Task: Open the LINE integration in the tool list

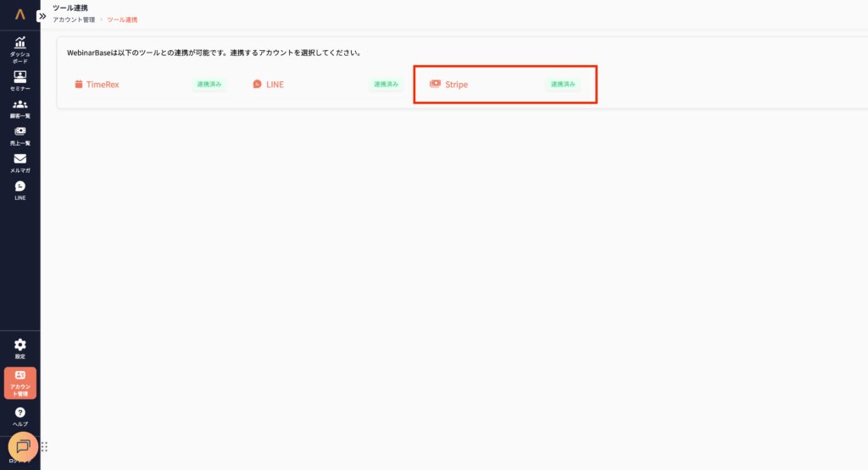Action: tap(274, 85)
